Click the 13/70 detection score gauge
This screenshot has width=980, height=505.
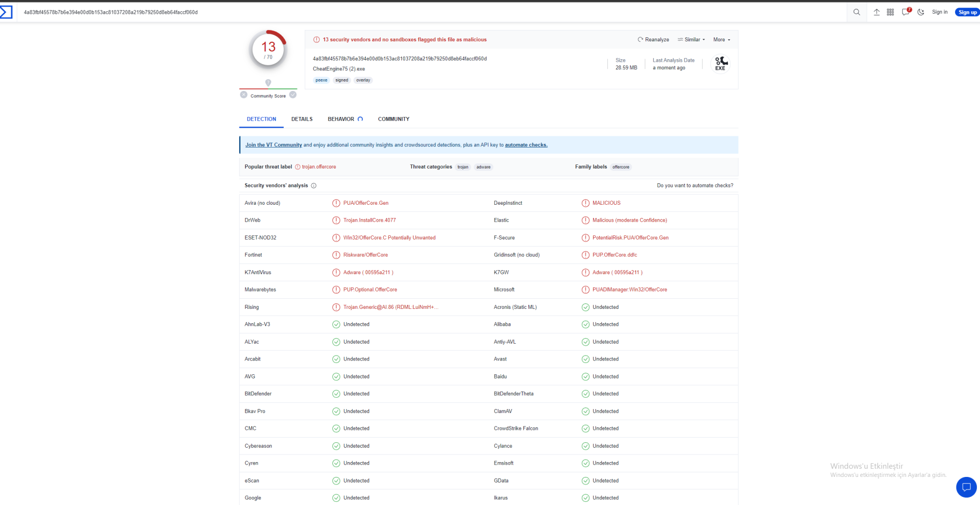click(268, 50)
